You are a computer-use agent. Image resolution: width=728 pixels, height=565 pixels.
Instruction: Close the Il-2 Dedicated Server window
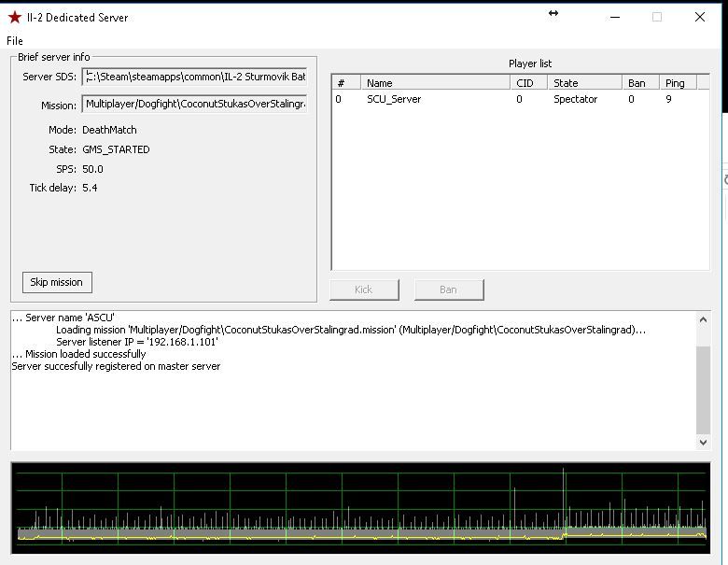700,17
